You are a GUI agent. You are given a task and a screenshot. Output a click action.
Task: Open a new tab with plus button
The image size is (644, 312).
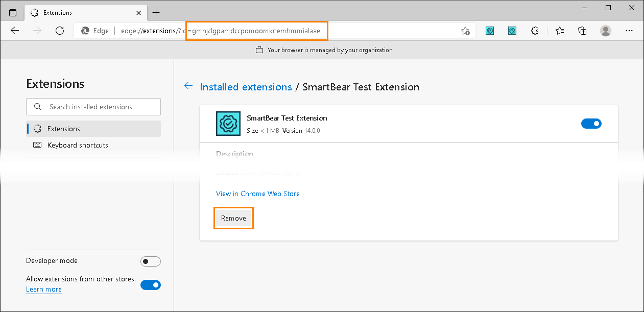[x=156, y=13]
